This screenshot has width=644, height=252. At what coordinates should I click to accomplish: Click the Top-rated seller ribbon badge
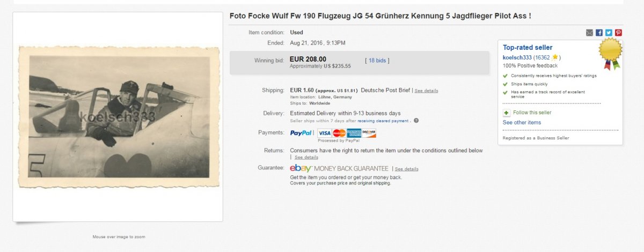click(x=610, y=54)
